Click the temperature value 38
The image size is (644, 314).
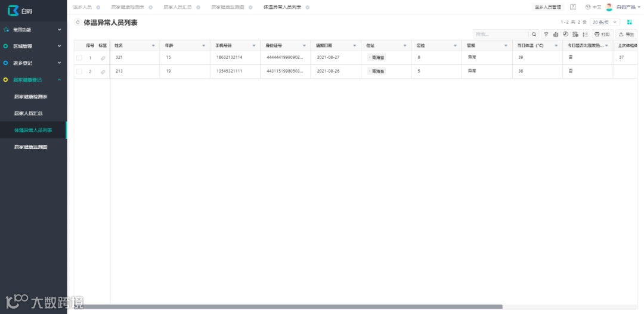coord(521,71)
